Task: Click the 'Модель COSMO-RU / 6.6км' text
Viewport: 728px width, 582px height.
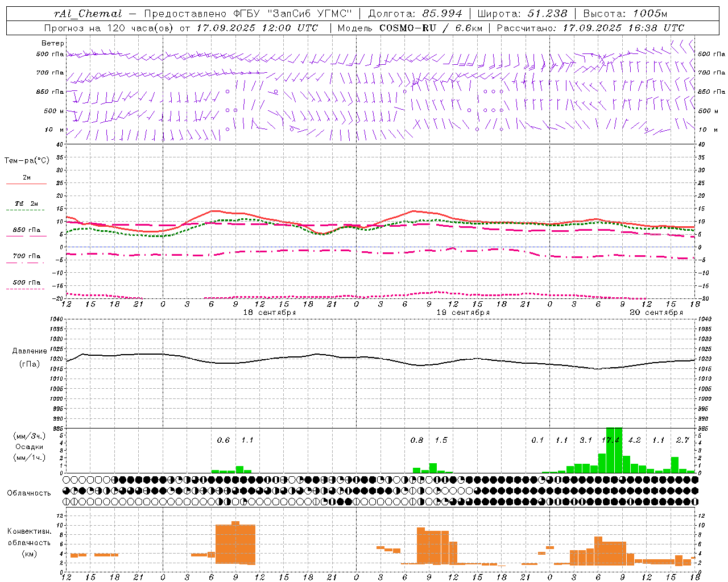Action: click(x=410, y=28)
